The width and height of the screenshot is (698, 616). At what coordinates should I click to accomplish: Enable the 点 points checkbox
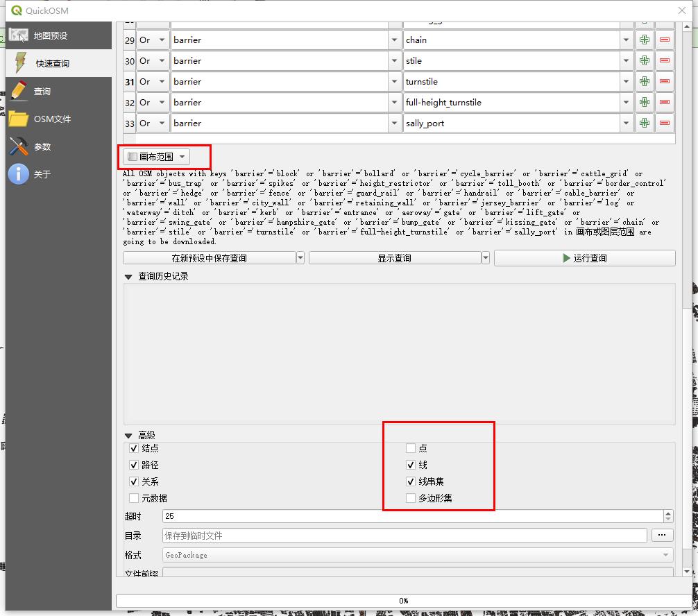[x=411, y=448]
